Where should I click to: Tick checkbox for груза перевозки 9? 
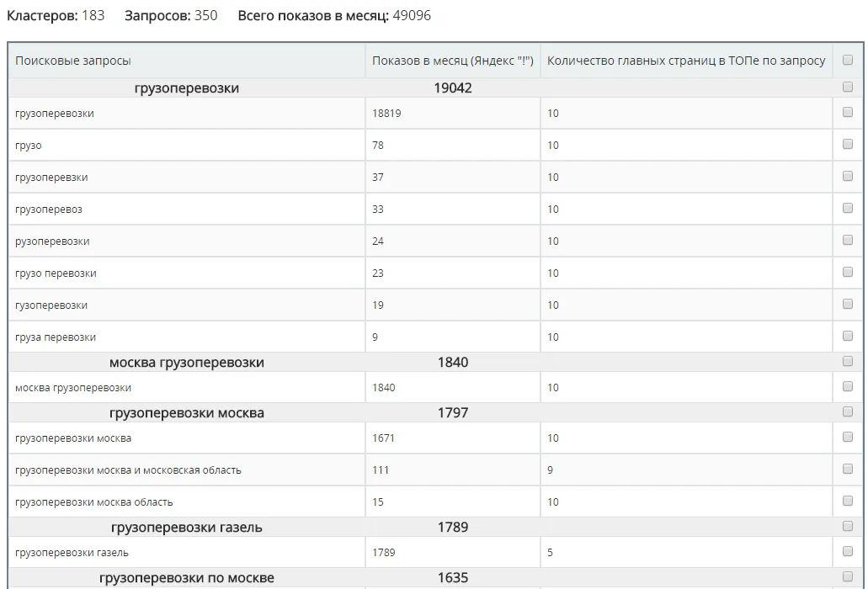tap(848, 337)
